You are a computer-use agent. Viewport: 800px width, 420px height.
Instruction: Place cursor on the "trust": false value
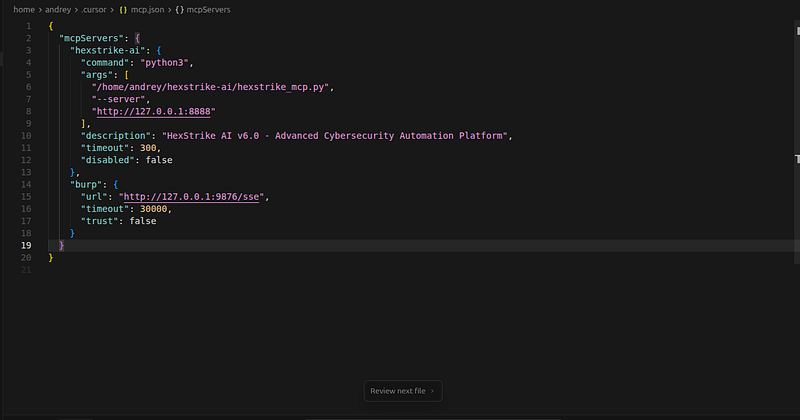[x=143, y=221]
